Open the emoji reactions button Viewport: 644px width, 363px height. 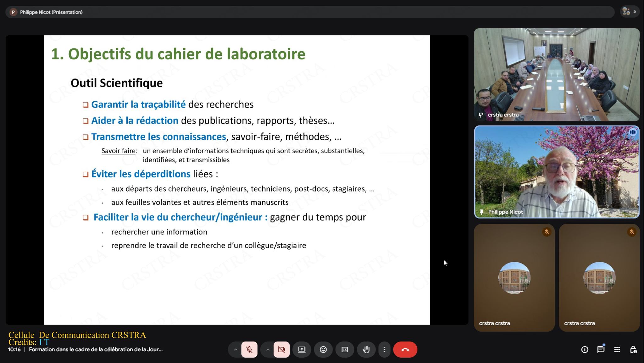tap(323, 349)
